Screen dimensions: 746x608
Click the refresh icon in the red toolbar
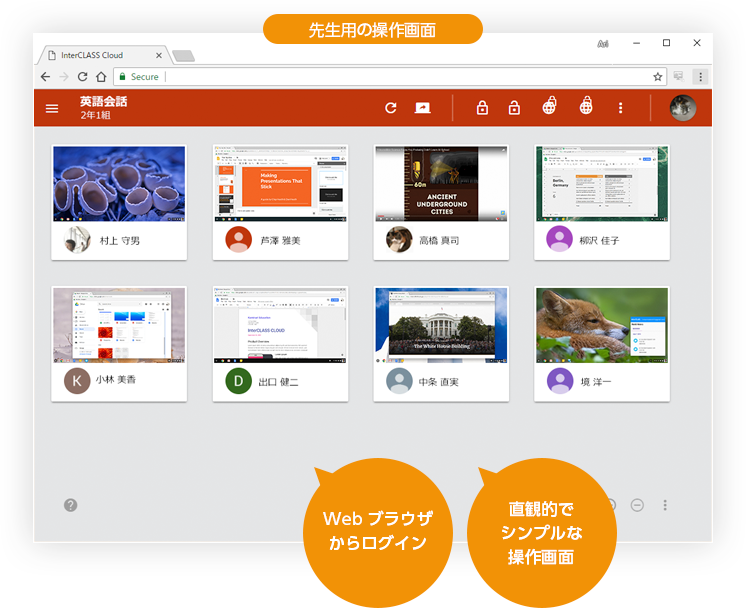391,108
